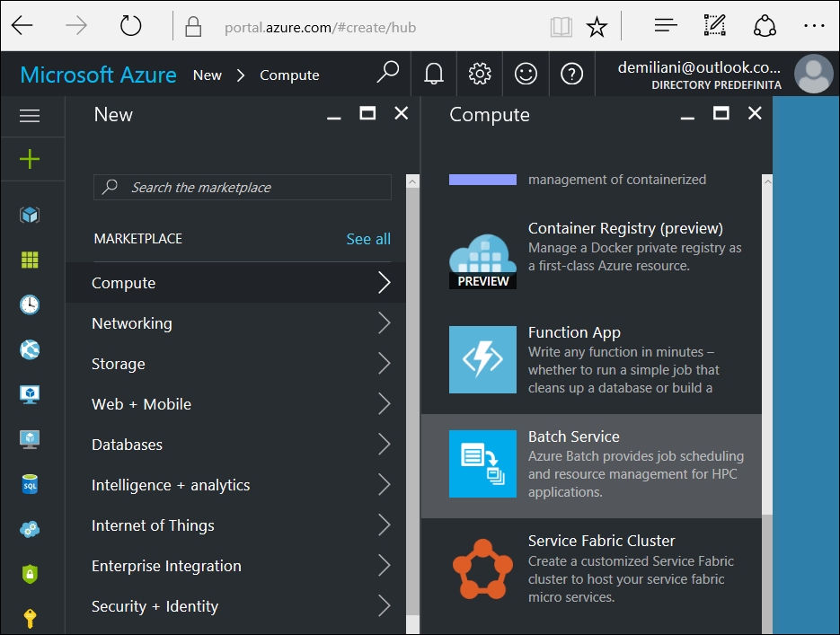Open the cube resource icon in sidebar
This screenshot has height=635, width=840.
[30, 215]
